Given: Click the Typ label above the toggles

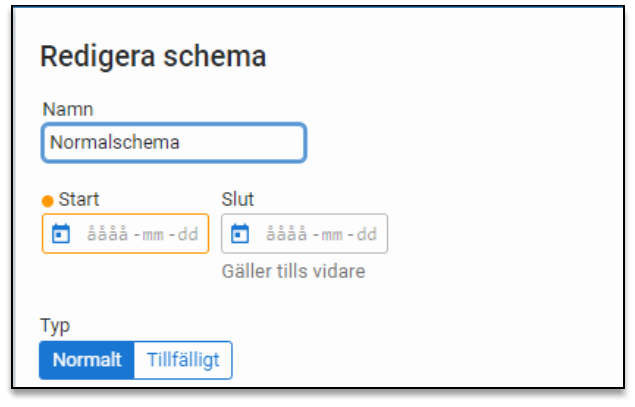Looking at the screenshot, I should point(55,326).
